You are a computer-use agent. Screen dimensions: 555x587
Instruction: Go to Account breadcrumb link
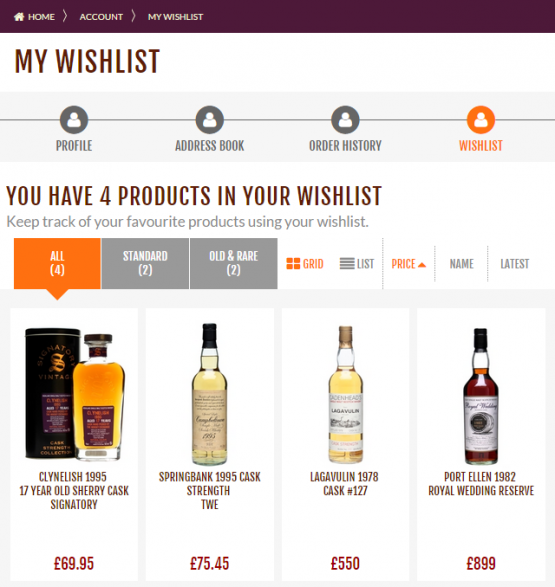(101, 17)
